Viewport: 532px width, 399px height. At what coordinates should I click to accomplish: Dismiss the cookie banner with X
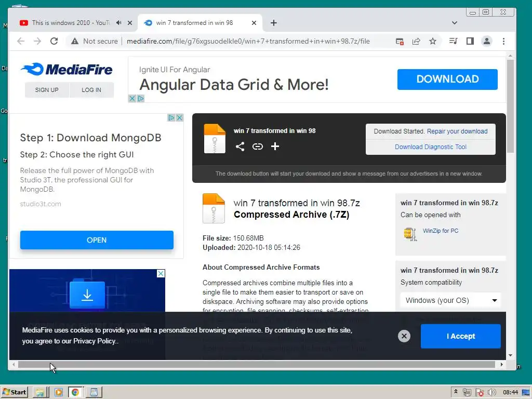click(x=404, y=336)
